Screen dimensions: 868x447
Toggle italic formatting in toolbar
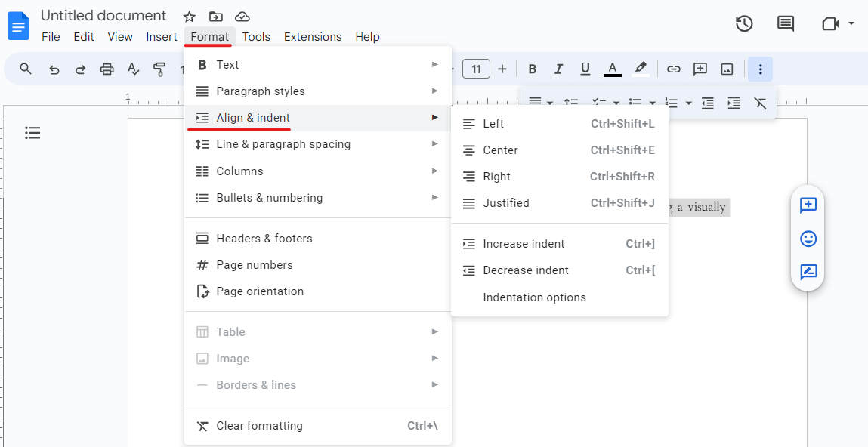(558, 69)
